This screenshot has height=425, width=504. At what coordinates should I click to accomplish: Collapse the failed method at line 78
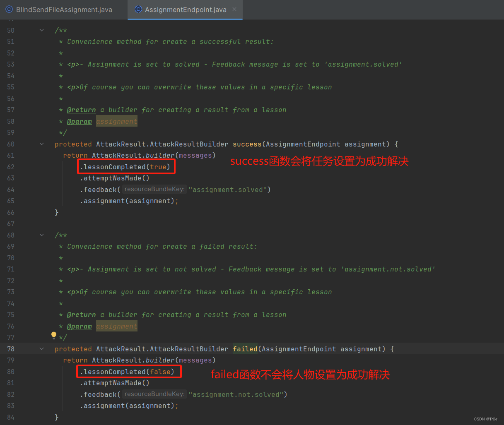[41, 349]
